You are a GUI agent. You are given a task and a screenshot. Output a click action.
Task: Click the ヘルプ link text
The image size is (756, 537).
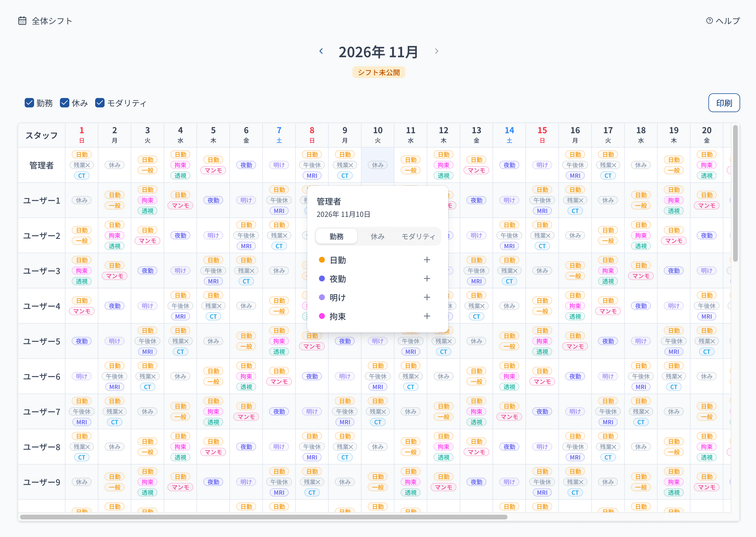728,21
